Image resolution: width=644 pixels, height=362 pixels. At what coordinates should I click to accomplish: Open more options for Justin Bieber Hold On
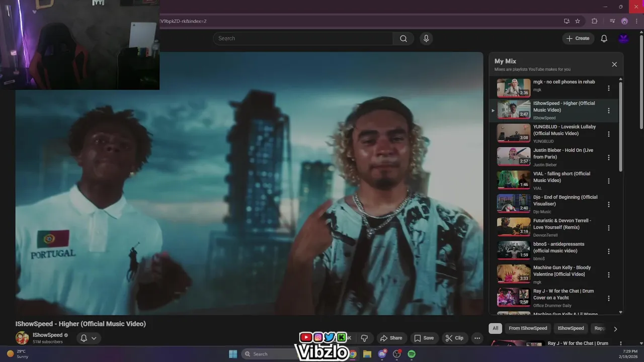(609, 157)
